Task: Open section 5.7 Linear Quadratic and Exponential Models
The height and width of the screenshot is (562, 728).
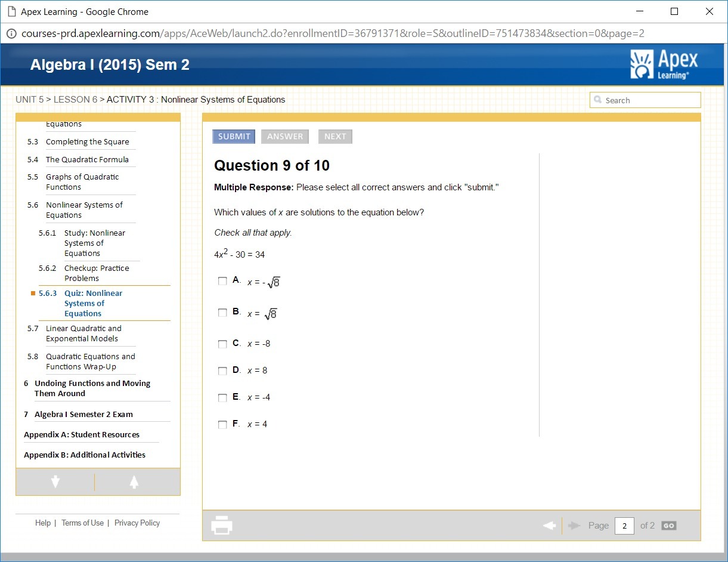Action: pos(83,334)
